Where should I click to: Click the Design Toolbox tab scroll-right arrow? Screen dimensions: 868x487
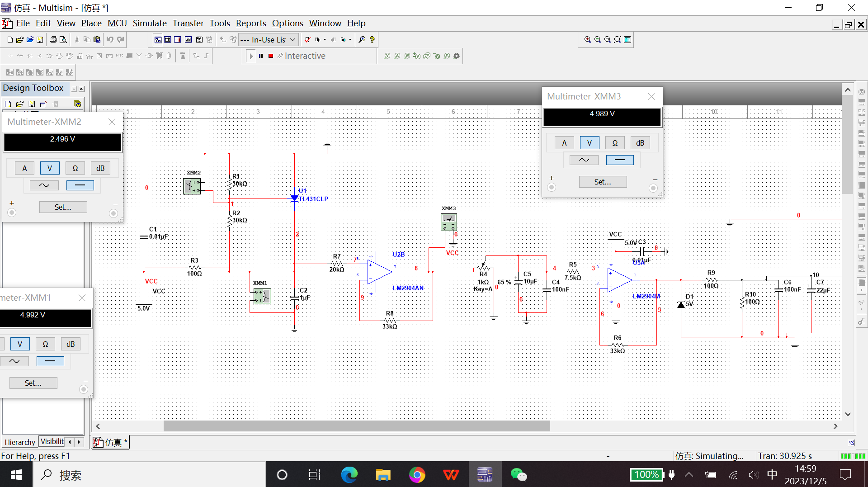[x=79, y=442]
